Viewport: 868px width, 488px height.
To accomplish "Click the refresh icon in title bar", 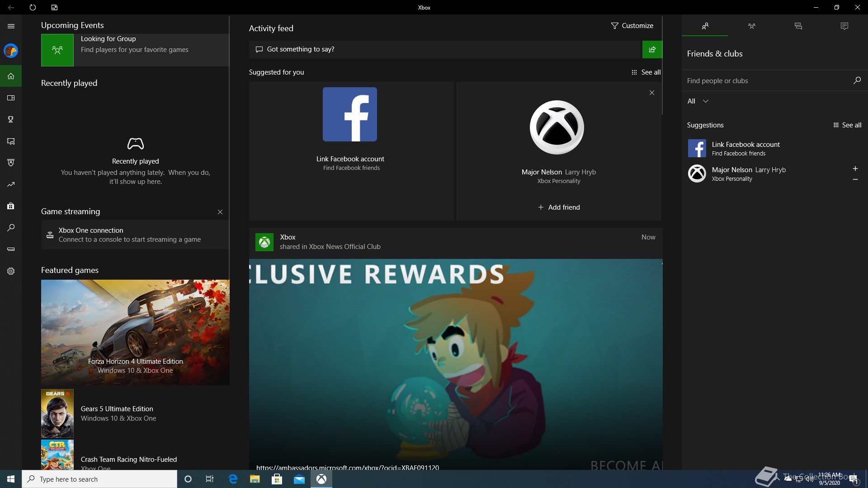I will pyautogui.click(x=33, y=7).
